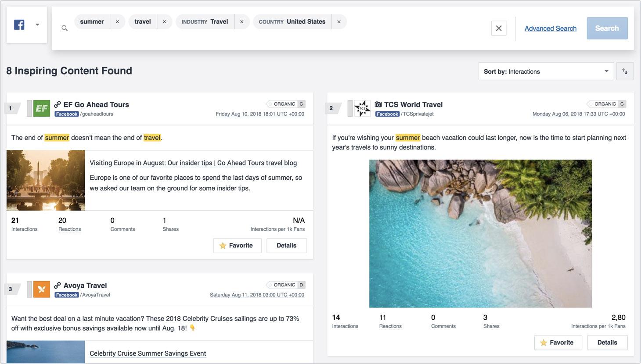Click the TCS World Travel logo
Viewport: 641px width, 364px height.
[362, 108]
